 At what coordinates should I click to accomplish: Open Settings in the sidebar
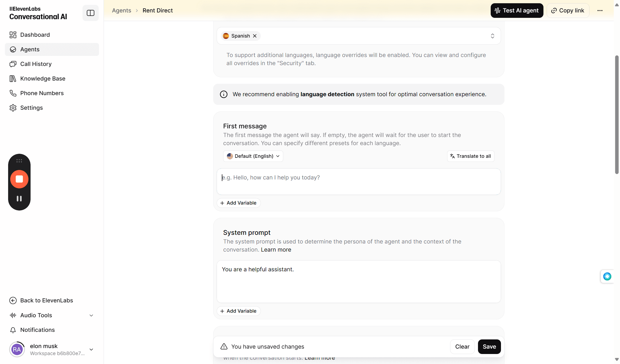pos(52,108)
